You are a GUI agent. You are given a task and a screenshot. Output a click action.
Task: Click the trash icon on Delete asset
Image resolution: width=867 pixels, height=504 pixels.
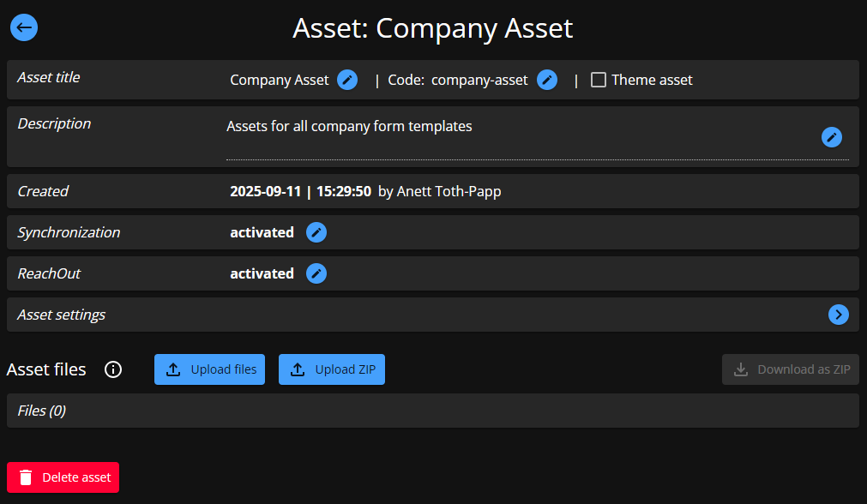[x=27, y=477]
